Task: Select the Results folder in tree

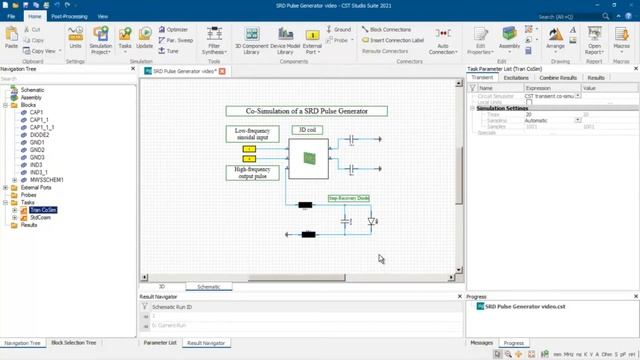Action: click(x=29, y=225)
